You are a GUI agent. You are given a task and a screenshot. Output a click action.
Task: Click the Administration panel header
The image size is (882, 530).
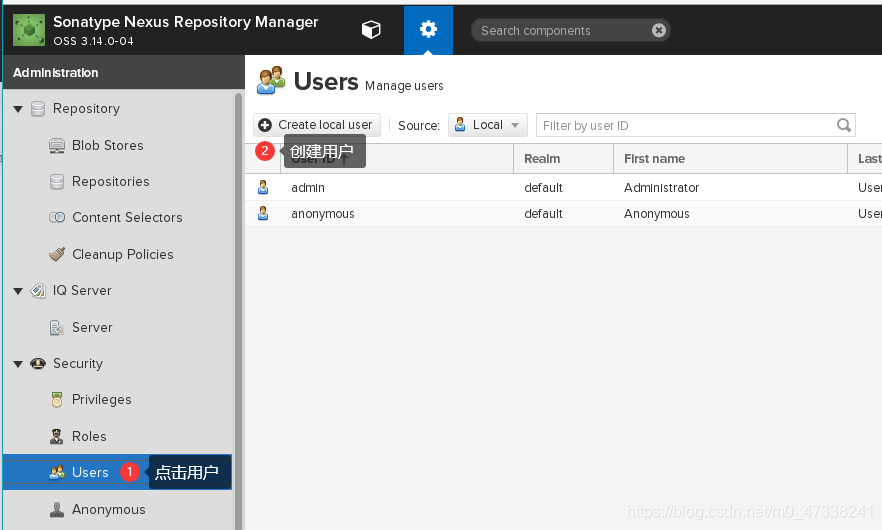click(x=124, y=73)
